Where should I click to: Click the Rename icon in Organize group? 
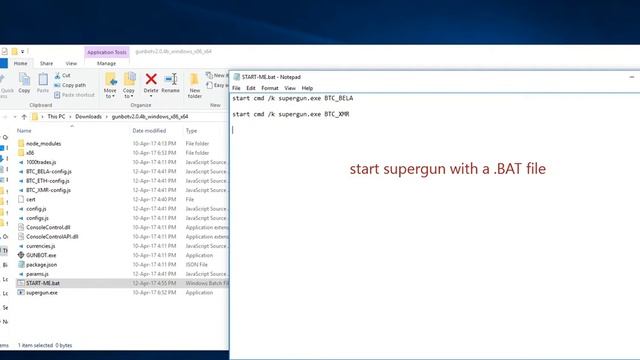click(171, 79)
